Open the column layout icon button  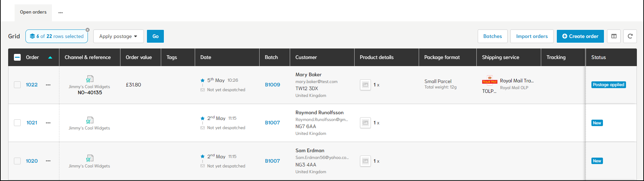pos(614,36)
